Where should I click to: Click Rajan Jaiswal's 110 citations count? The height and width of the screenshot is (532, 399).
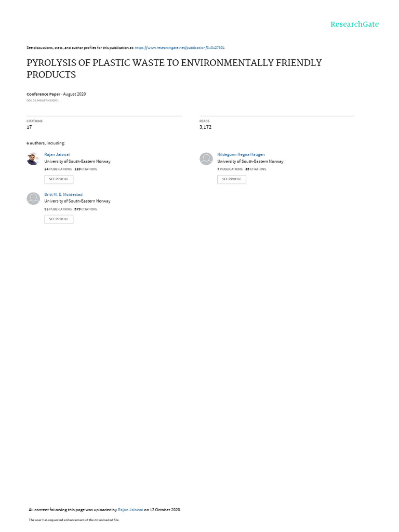tap(86, 169)
